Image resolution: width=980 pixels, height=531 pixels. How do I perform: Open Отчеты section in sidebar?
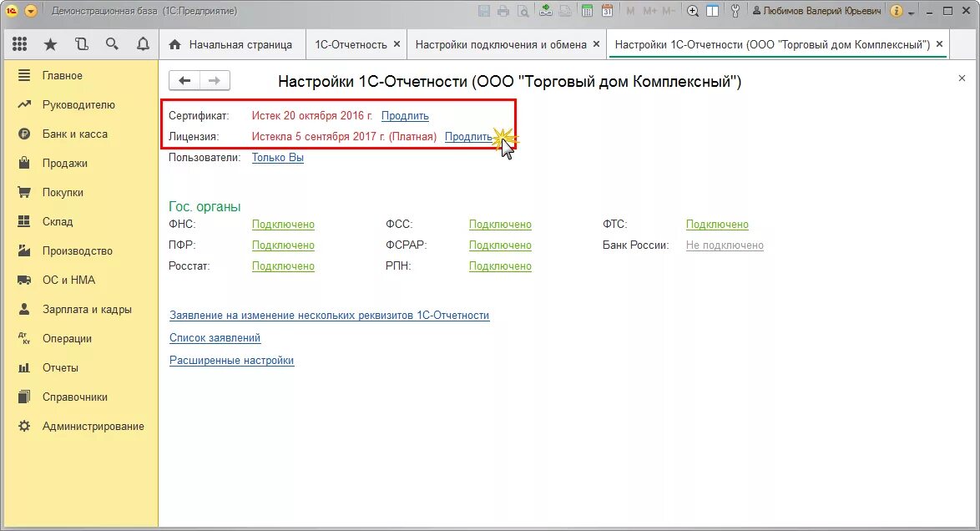80,367
